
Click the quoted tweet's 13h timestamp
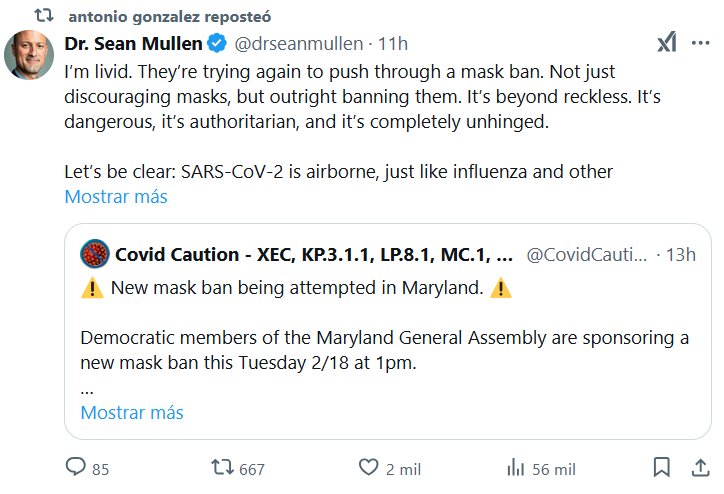(680, 254)
